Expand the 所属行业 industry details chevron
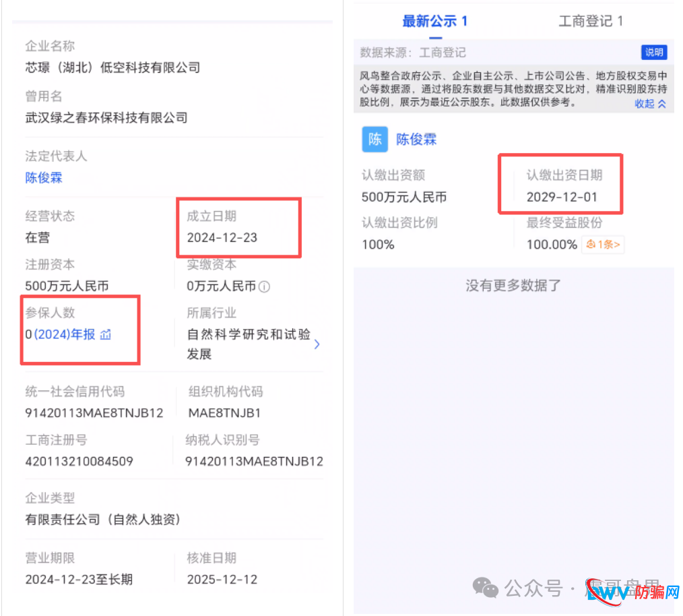Viewport: 683px width, 616px height. (317, 344)
